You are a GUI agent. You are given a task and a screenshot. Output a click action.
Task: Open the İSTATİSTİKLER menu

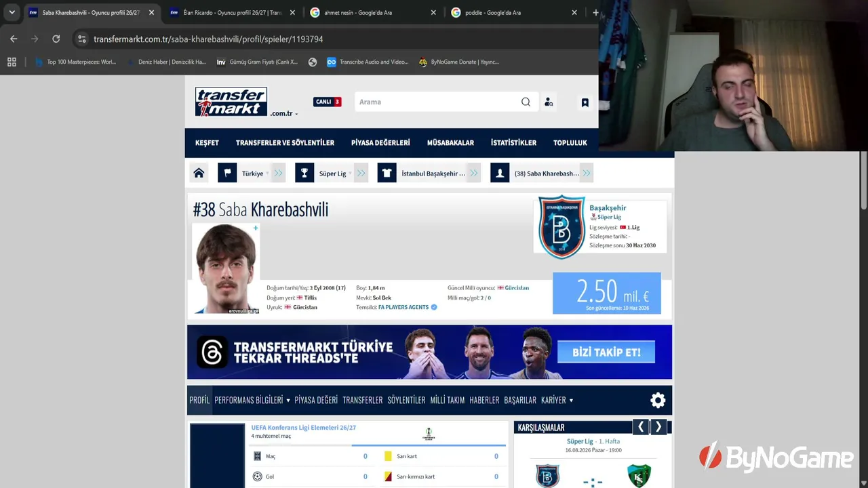tap(513, 143)
